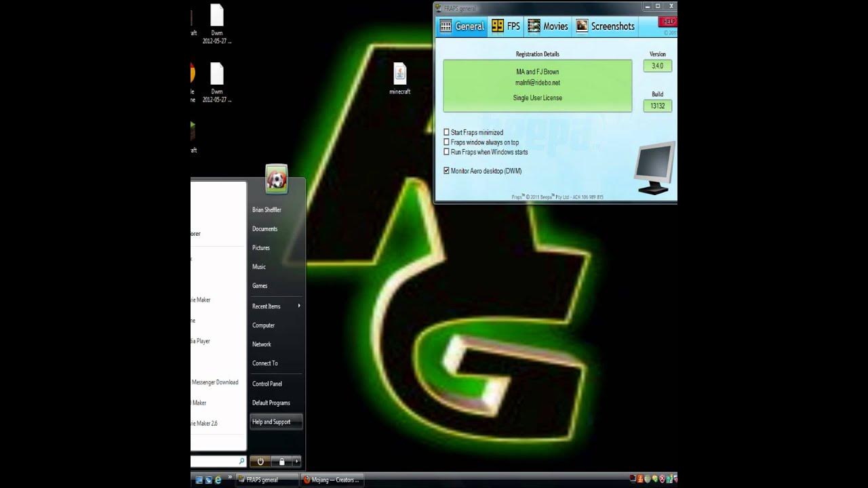Open Default Programs from Start menu

pyautogui.click(x=271, y=403)
